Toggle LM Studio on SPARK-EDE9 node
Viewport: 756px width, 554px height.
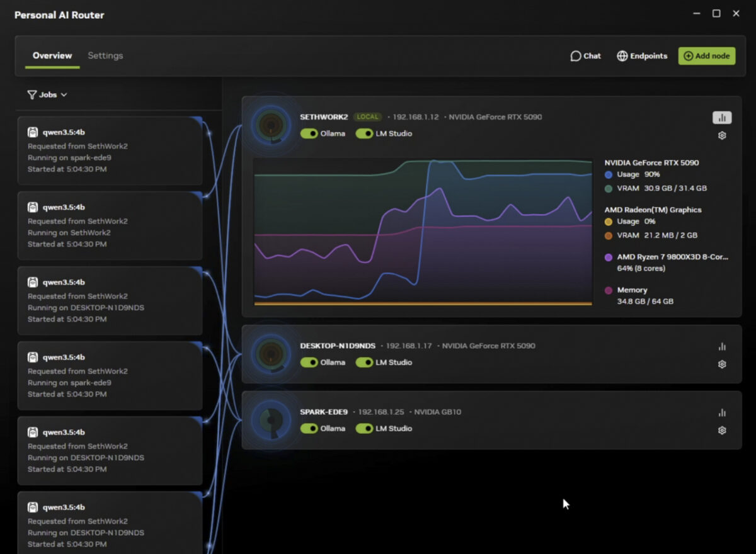coord(364,428)
